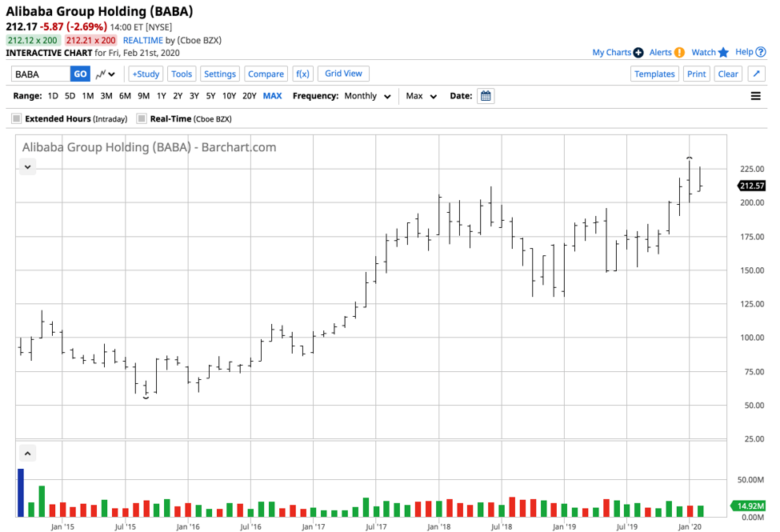
Task: Expand the Frequency Monthly dropdown
Action: point(367,96)
